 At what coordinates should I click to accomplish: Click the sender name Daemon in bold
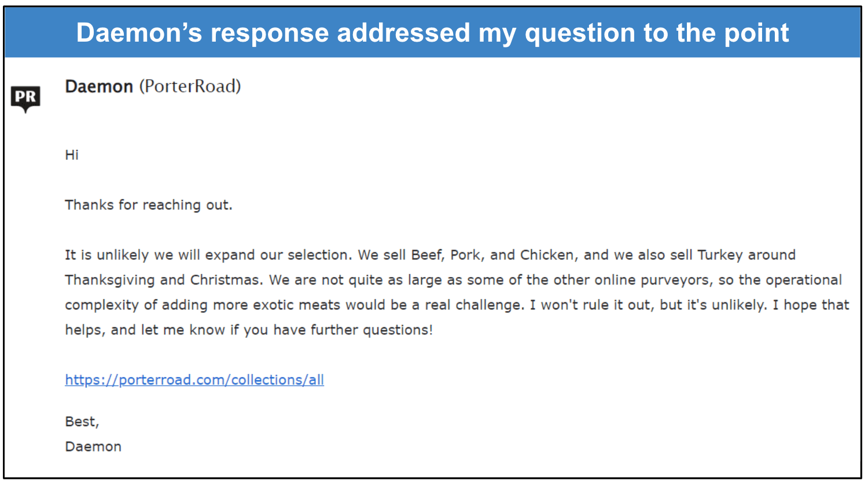pyautogui.click(x=99, y=87)
